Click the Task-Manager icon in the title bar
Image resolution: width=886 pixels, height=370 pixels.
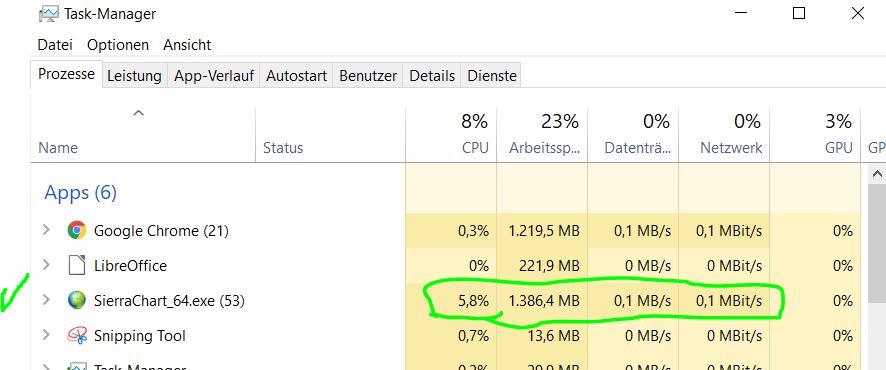(49, 14)
